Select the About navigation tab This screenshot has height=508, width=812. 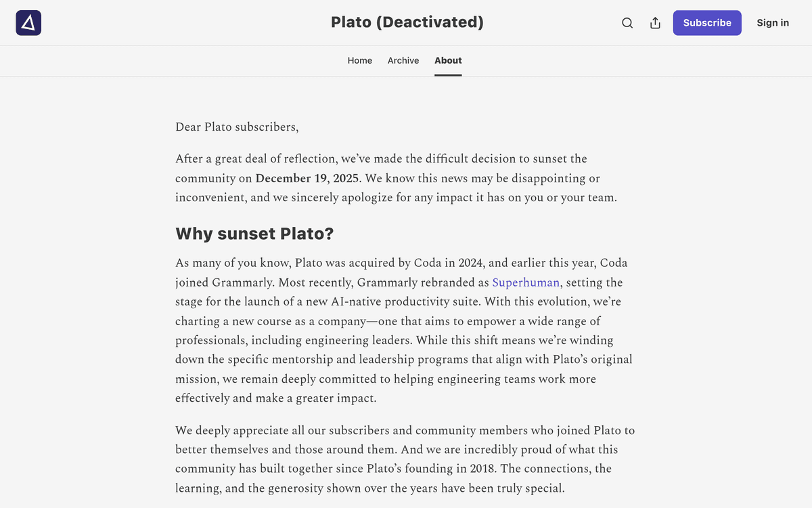point(448,60)
